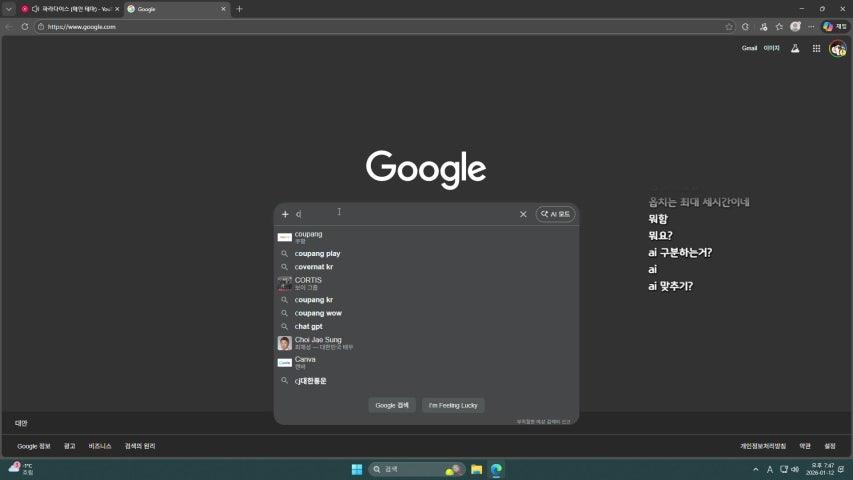Click the Choi Jae Sung portrait thumbnail

[285, 343]
